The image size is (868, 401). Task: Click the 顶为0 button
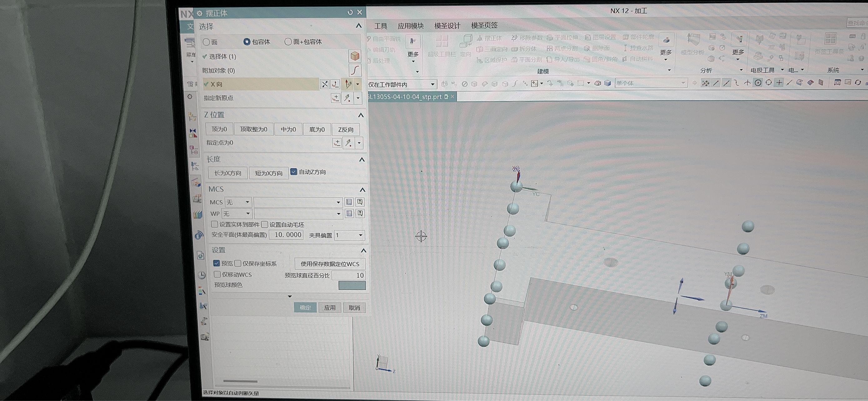point(219,129)
